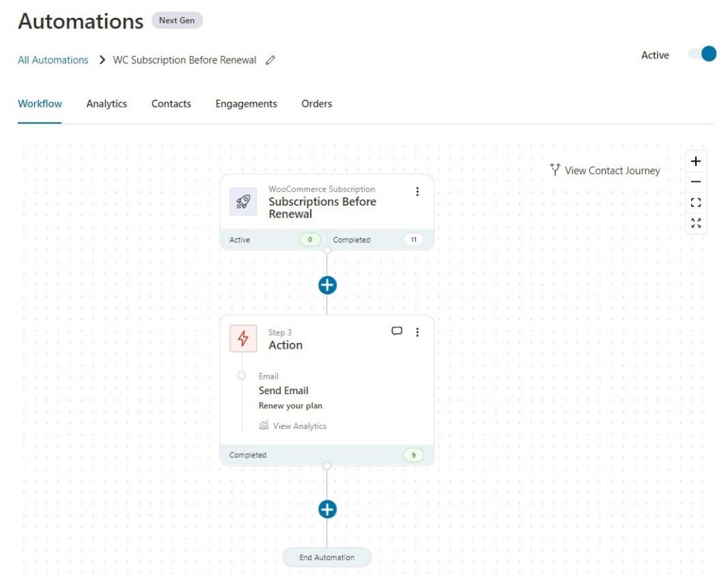Zoom out the workflow canvas
This screenshot has height=582, width=728.
695,181
